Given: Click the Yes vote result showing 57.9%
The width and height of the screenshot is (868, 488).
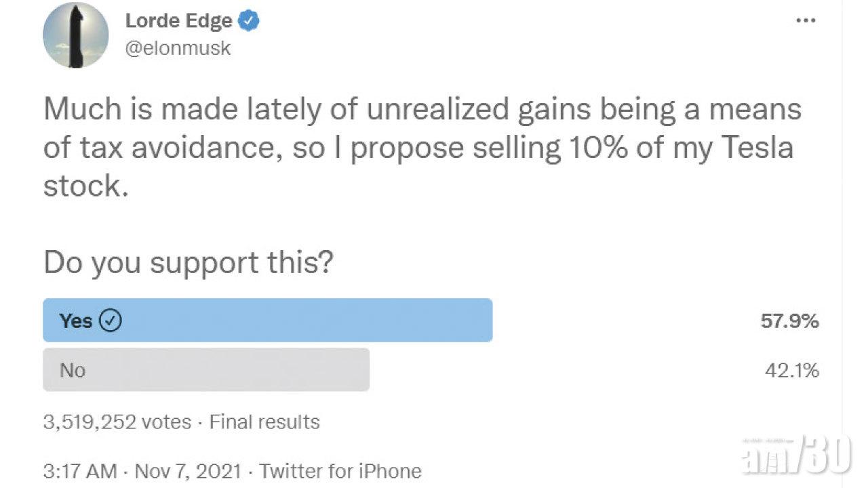Looking at the screenshot, I should [x=789, y=322].
